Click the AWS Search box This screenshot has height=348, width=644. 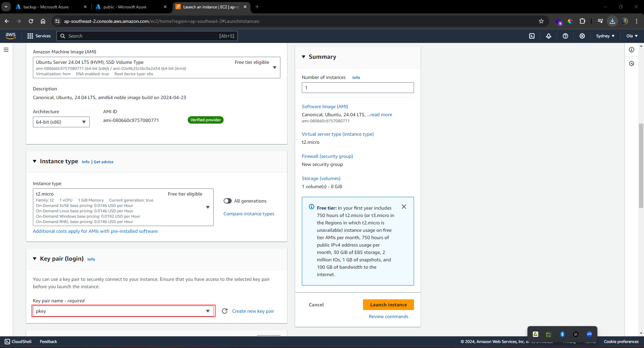coord(147,36)
